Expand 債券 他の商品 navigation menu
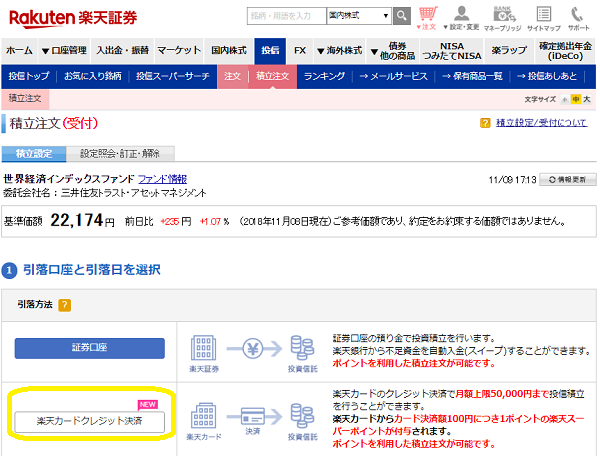Viewport: 600px width, 456px height. click(x=393, y=50)
